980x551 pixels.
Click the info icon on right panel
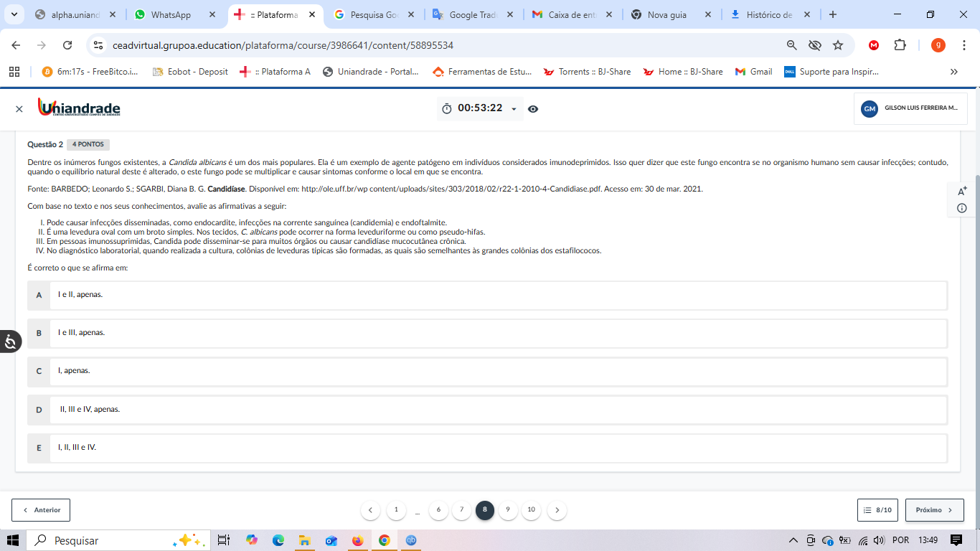click(962, 208)
